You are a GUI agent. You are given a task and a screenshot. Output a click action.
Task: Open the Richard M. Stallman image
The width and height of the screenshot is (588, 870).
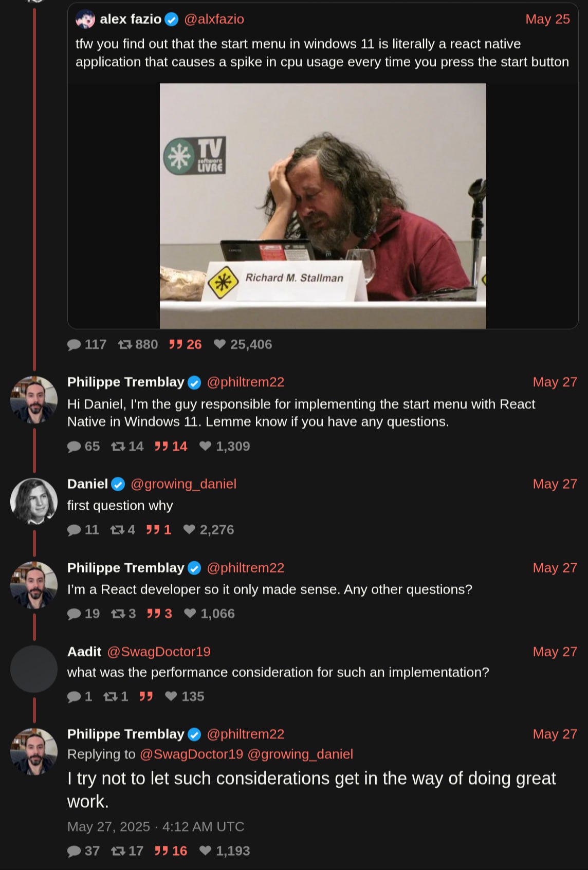[x=323, y=206]
